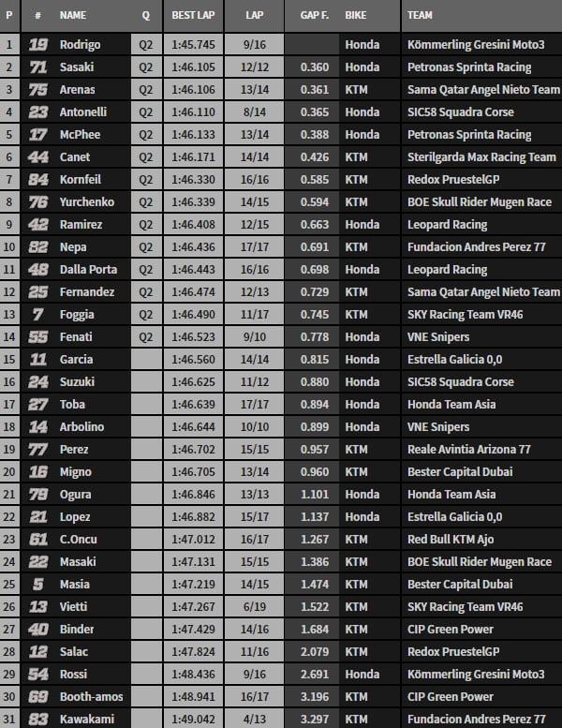Viewport: 562px width, 728px height.
Task: Click Canet's number 44 badge
Action: tap(37, 157)
